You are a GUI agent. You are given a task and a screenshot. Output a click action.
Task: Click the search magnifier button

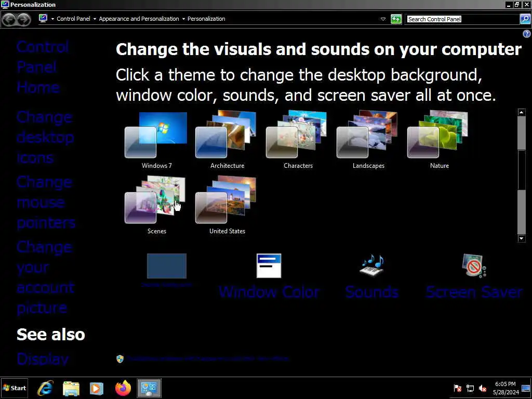[x=525, y=19]
